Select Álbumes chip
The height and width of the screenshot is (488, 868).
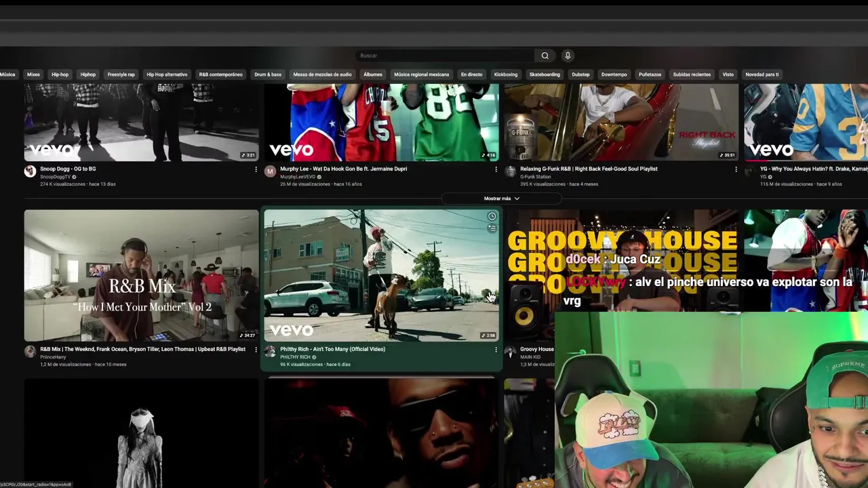pos(373,75)
